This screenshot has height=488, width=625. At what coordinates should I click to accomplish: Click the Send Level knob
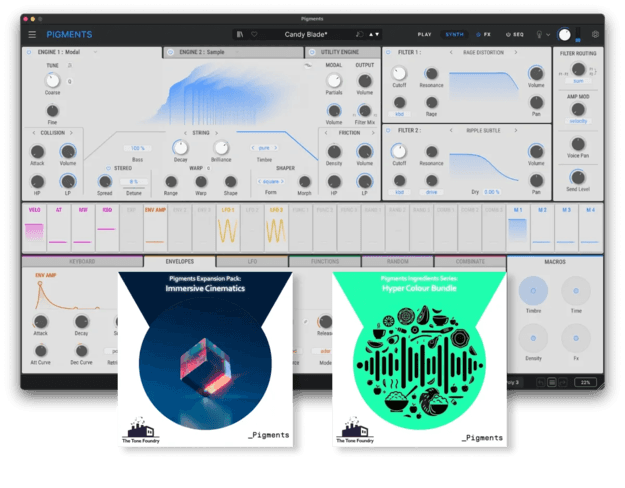(x=578, y=177)
